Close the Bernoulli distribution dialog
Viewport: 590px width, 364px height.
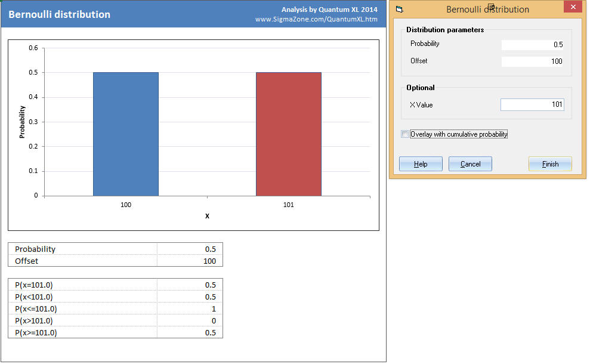click(x=572, y=8)
